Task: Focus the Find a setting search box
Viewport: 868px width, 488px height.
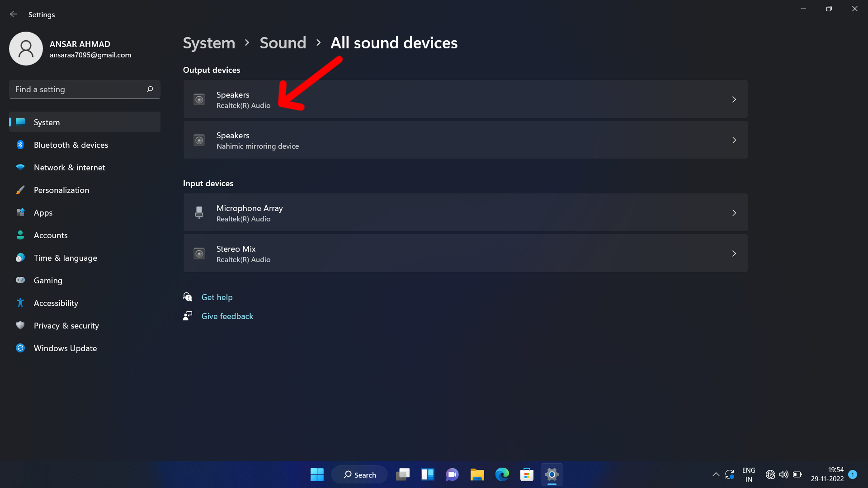Action: (85, 89)
